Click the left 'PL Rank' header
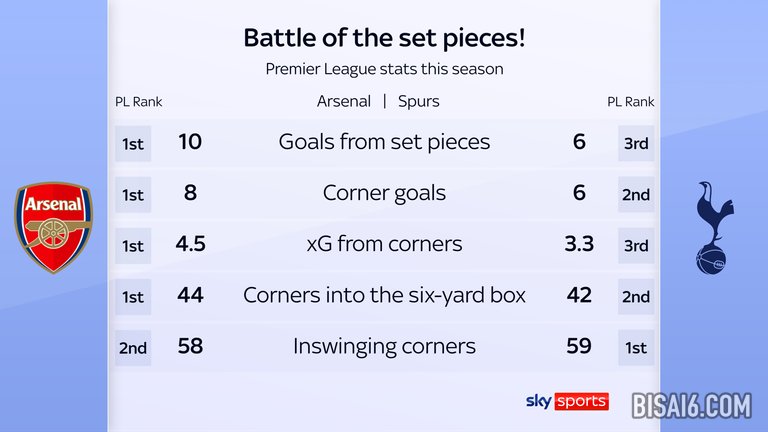This screenshot has height=432, width=768. (139, 101)
